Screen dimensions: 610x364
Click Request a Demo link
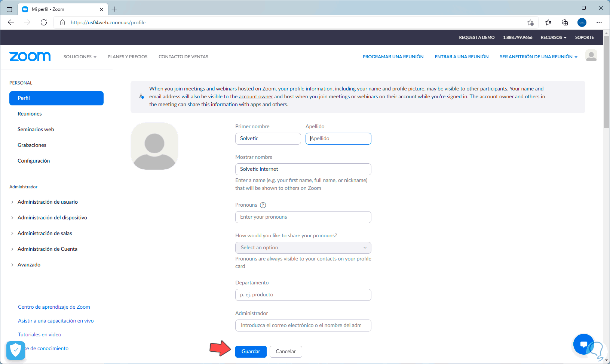click(x=477, y=37)
